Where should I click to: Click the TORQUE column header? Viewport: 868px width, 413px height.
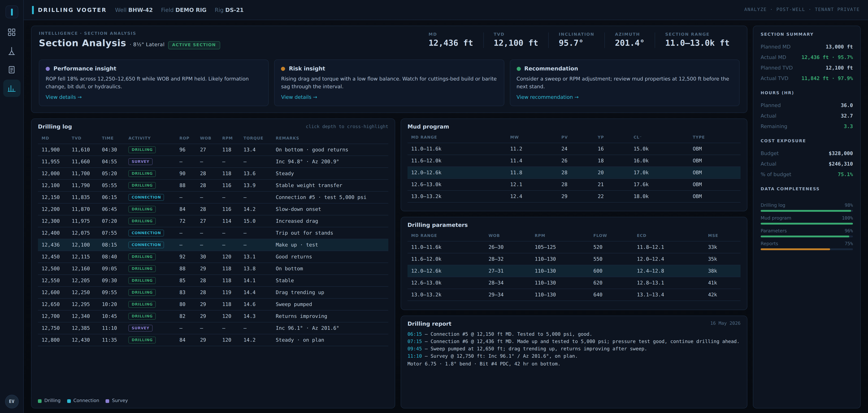tap(253, 138)
